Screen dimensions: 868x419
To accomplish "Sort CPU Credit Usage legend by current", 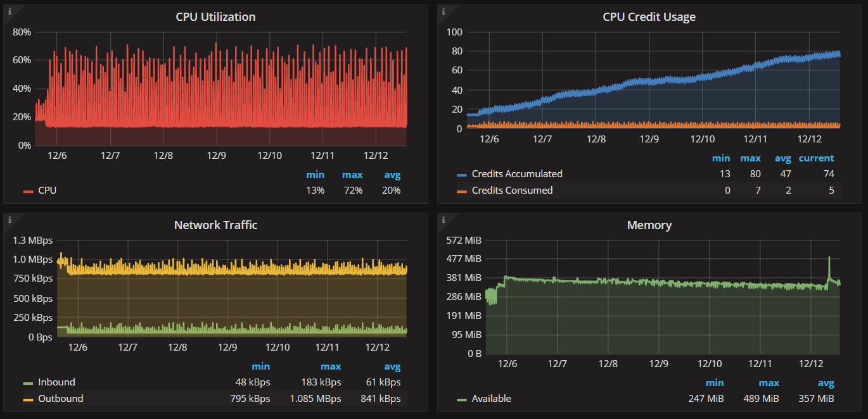I will [x=816, y=158].
